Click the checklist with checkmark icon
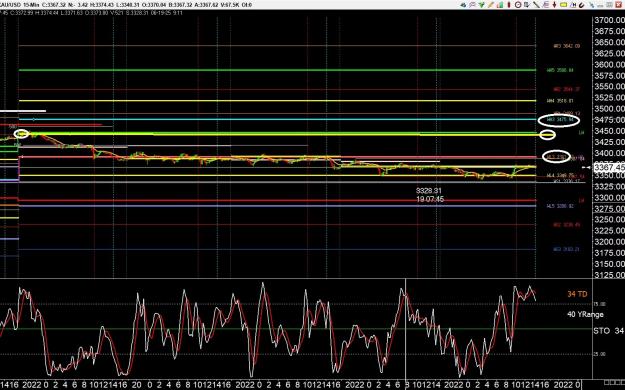This screenshot has height=390, width=625. 527,5
